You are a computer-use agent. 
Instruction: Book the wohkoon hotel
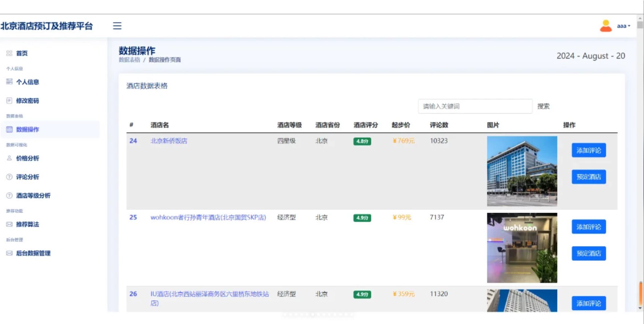589,254
